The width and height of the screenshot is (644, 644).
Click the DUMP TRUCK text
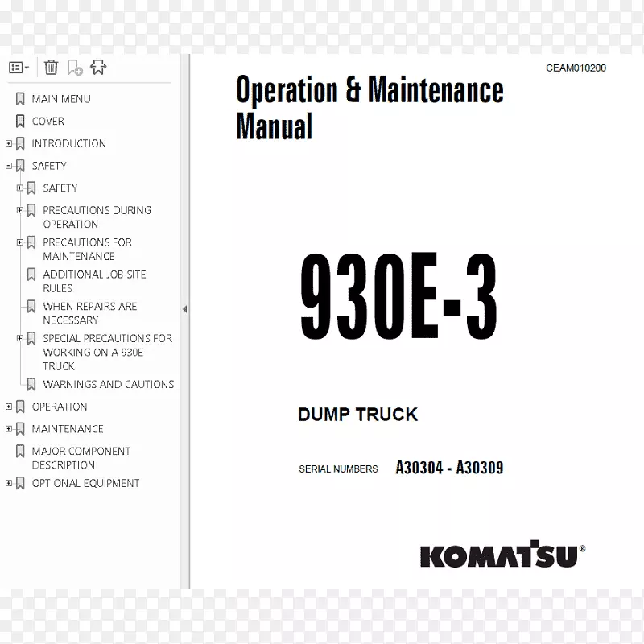point(357,414)
